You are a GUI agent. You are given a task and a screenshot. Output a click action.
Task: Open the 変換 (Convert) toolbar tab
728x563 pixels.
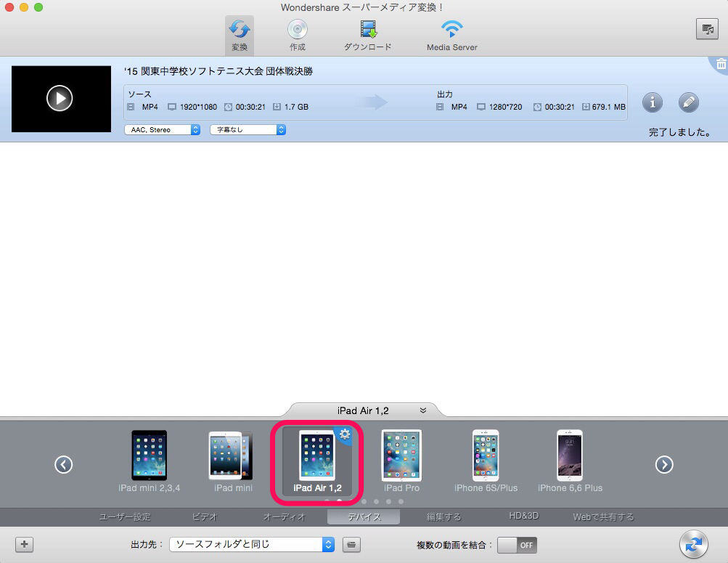tap(240, 36)
